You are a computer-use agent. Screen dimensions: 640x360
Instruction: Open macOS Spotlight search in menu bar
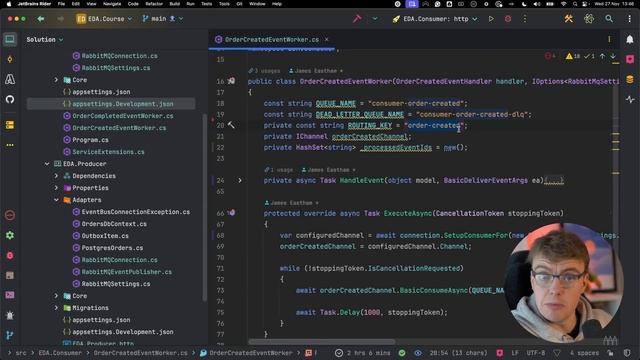click(x=575, y=4)
